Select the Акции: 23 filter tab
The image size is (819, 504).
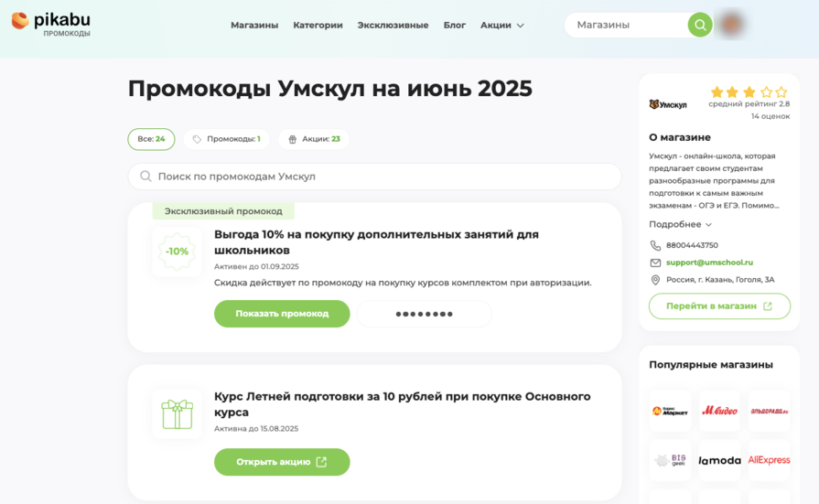313,139
